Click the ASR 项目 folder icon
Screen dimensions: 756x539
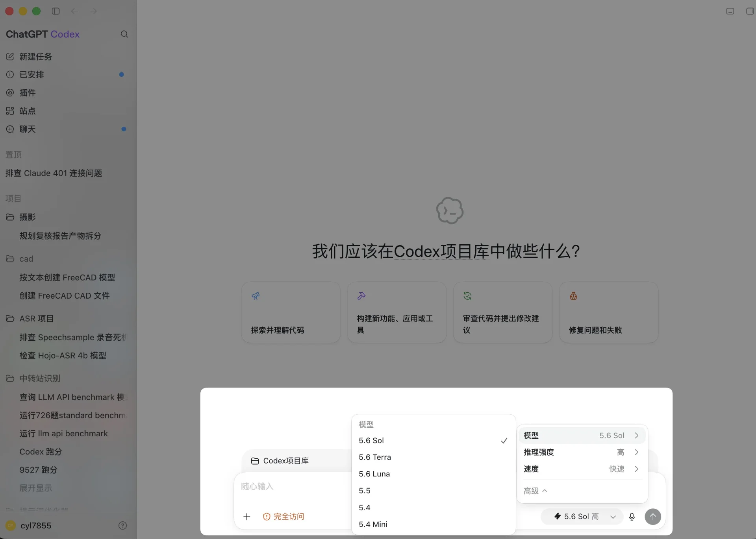pyautogui.click(x=10, y=319)
